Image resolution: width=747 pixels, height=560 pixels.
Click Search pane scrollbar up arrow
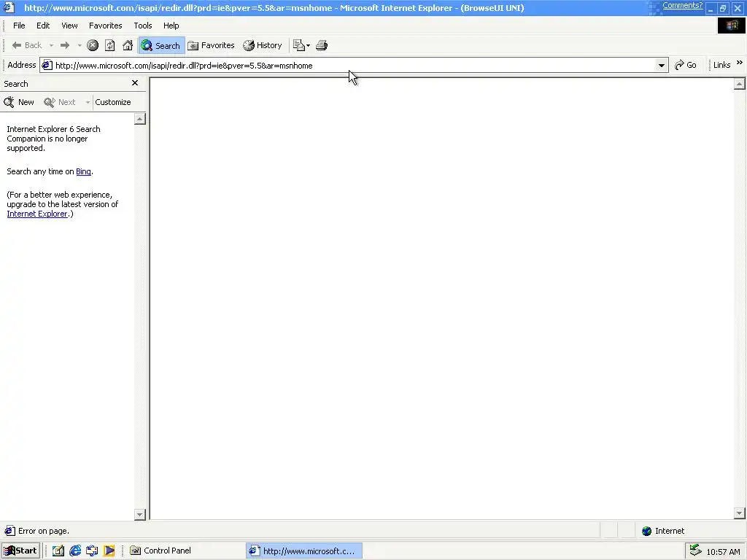[x=139, y=119]
